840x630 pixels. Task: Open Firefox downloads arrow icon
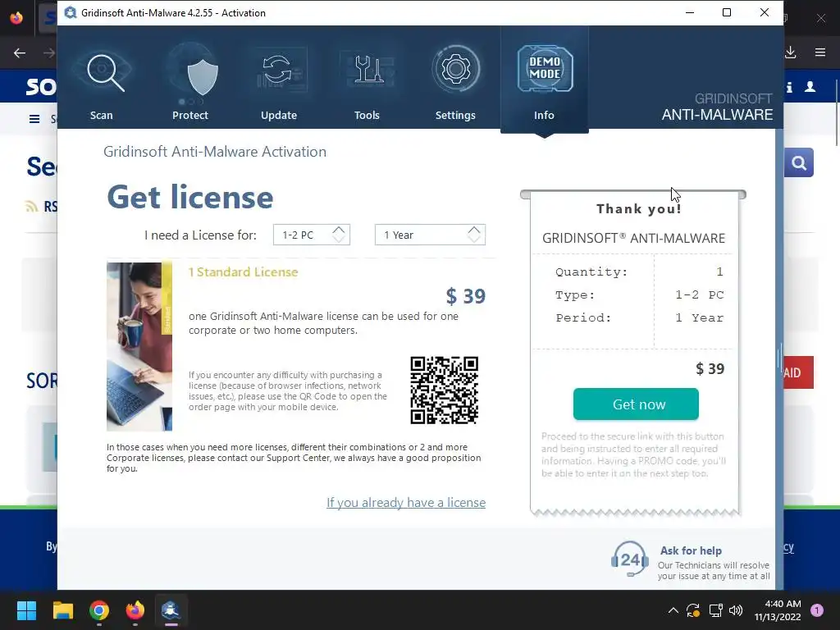click(791, 52)
